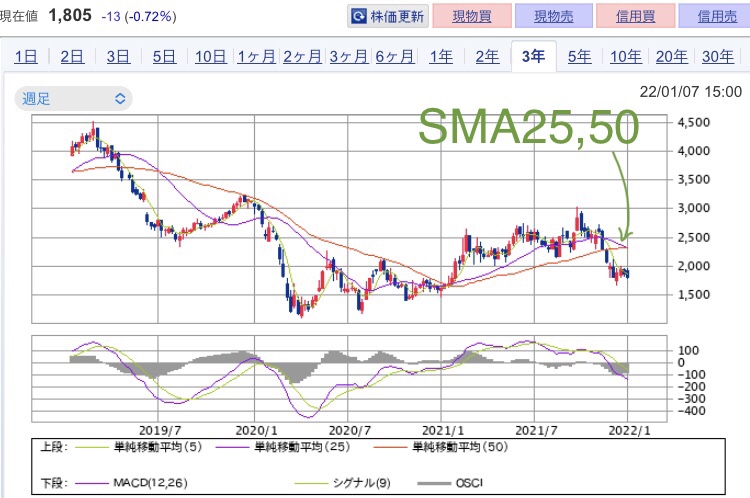Show the 1年 chart
Image resolution: width=750 pixels, height=498 pixels.
pos(441,57)
